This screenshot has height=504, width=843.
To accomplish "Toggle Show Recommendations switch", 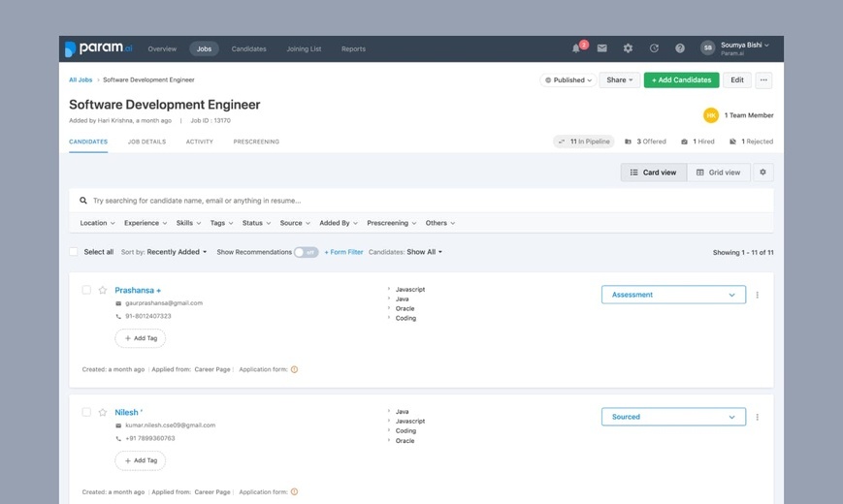I will [x=306, y=252].
